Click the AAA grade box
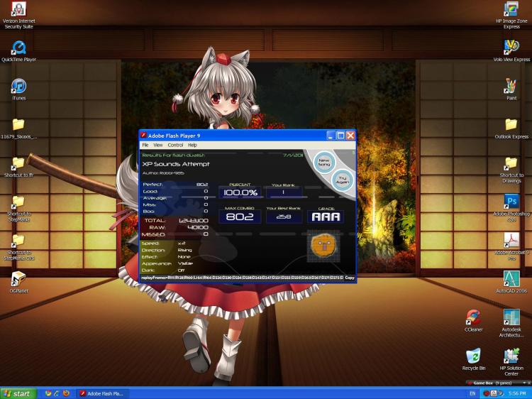 (326, 217)
